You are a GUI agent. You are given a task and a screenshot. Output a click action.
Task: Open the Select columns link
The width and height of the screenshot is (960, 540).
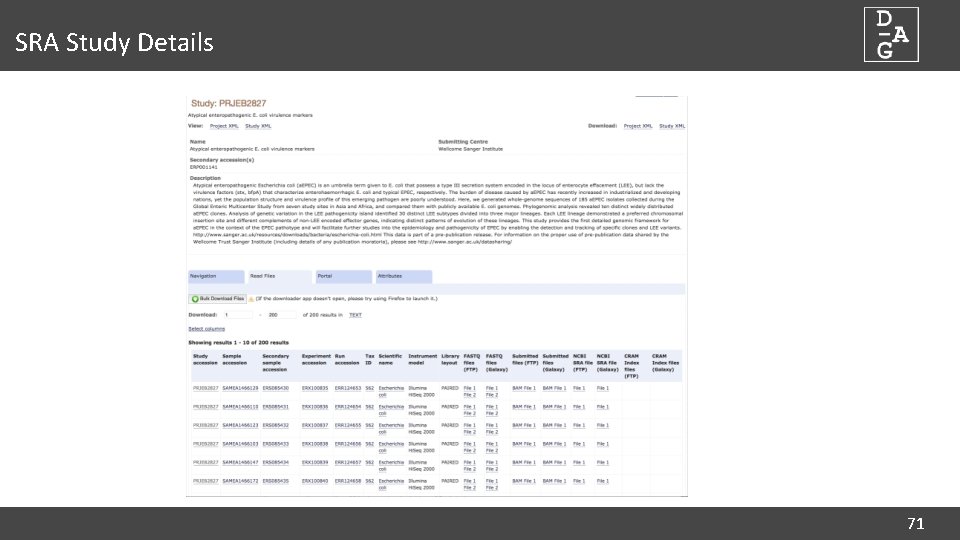[206, 329]
